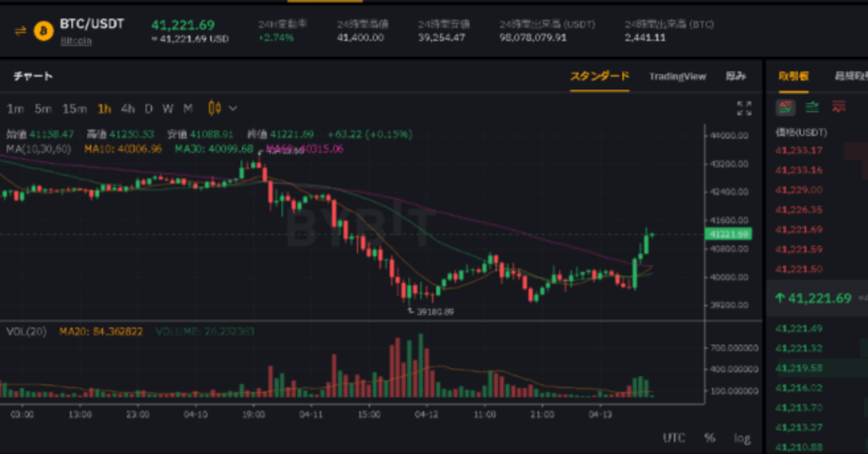868x454 pixels.
Task: Select the 5m timeframe
Action: 43,108
